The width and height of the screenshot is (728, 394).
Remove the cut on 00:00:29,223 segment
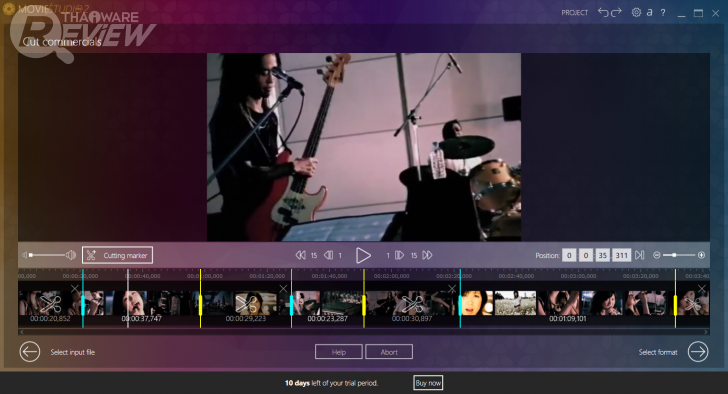[x=283, y=289]
